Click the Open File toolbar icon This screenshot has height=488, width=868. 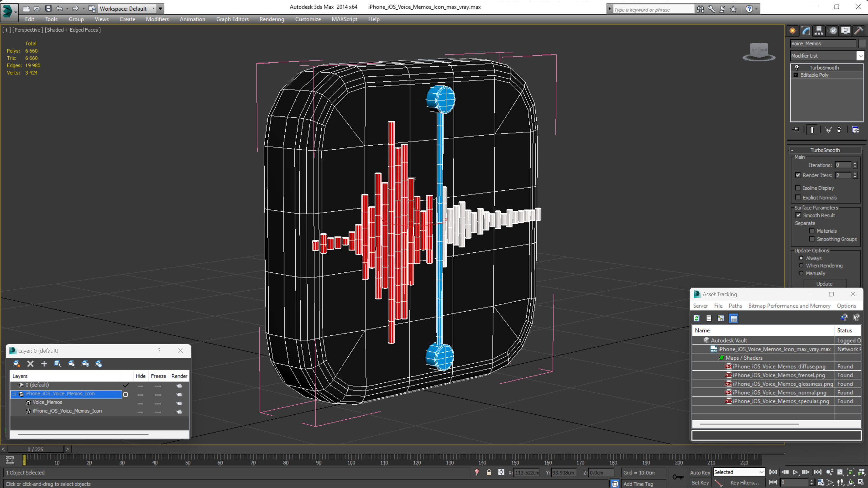point(37,9)
